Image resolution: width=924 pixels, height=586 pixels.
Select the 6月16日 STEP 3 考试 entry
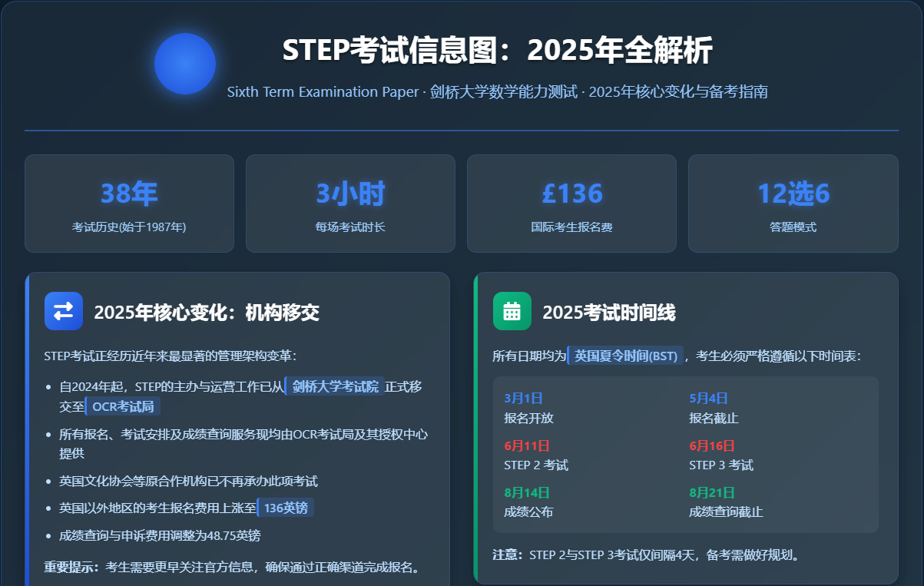pyautogui.click(x=721, y=455)
